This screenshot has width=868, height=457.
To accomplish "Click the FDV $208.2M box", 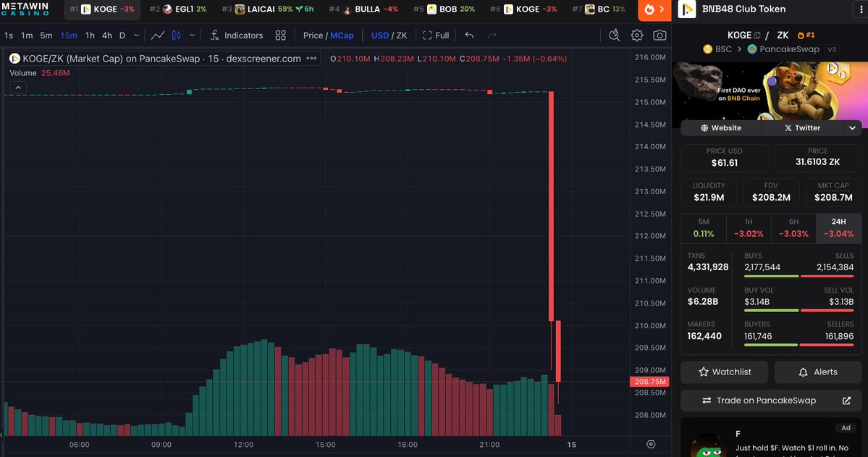I will (x=771, y=192).
